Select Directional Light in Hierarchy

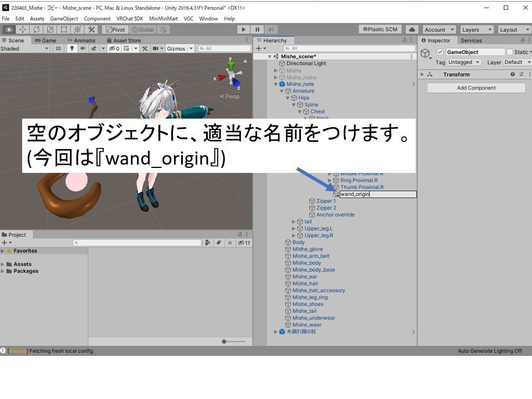[x=306, y=63]
